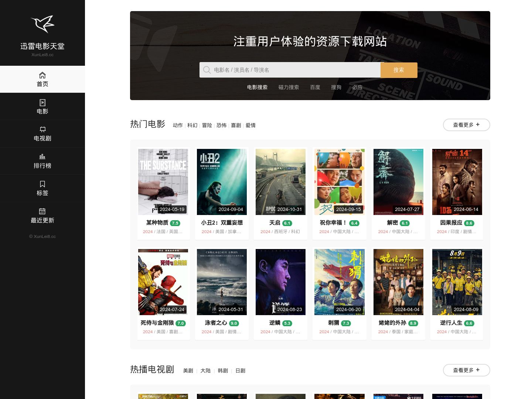This screenshot has width=532, height=399.
Task: Click the 小丑2：双重妄想 title link
Action: pos(222,223)
